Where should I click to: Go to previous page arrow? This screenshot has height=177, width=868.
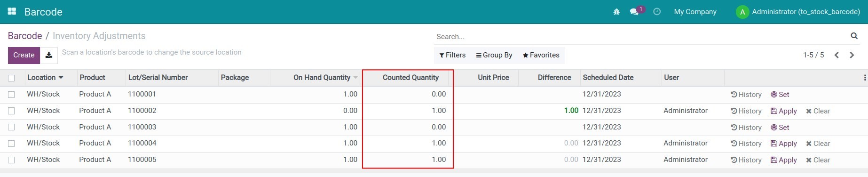point(836,55)
